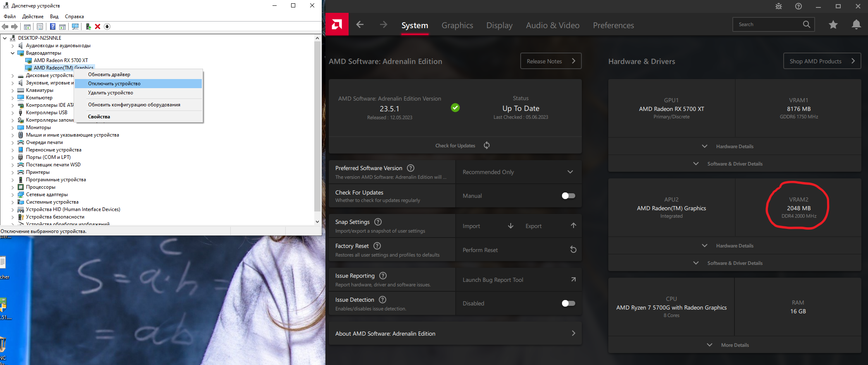Click the Release Notes button

pyautogui.click(x=551, y=61)
